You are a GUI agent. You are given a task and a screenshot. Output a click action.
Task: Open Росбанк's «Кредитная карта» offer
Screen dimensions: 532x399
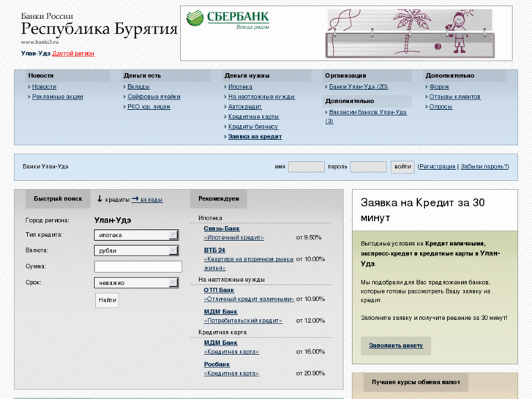point(231,373)
